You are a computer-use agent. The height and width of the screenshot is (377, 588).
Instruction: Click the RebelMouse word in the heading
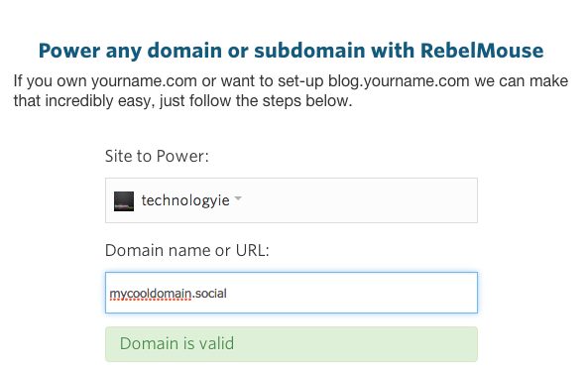point(482,51)
